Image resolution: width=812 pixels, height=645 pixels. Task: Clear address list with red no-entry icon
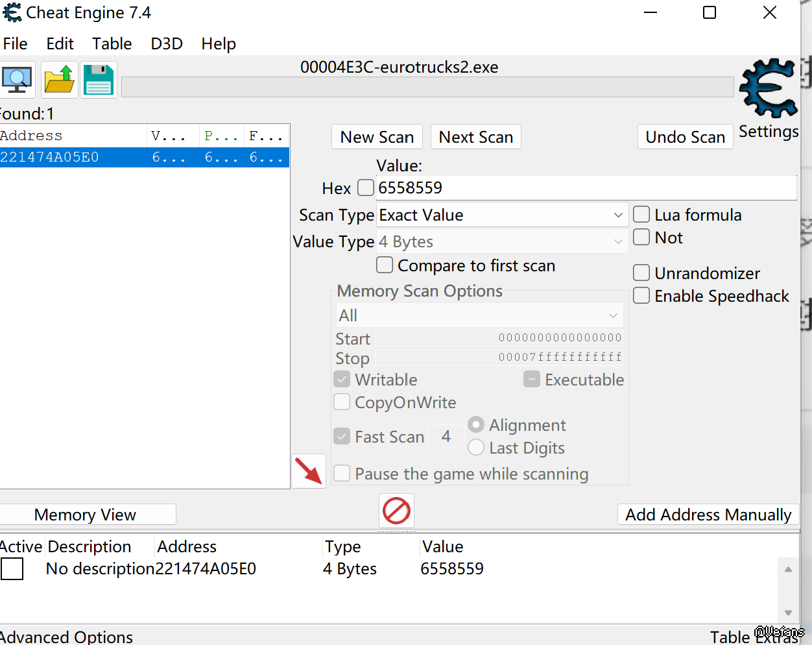(x=396, y=511)
